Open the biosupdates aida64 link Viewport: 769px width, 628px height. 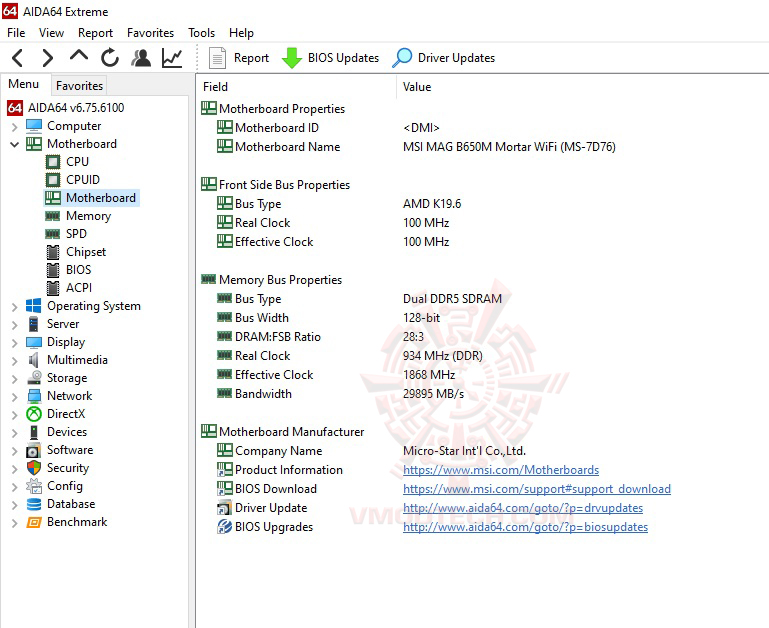525,527
